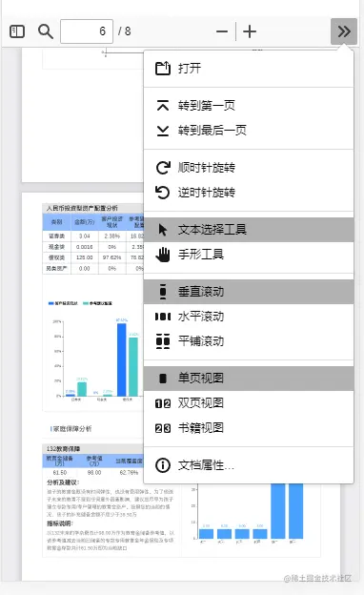Click the document properties info icon
The height and width of the screenshot is (595, 364).
coord(163,465)
